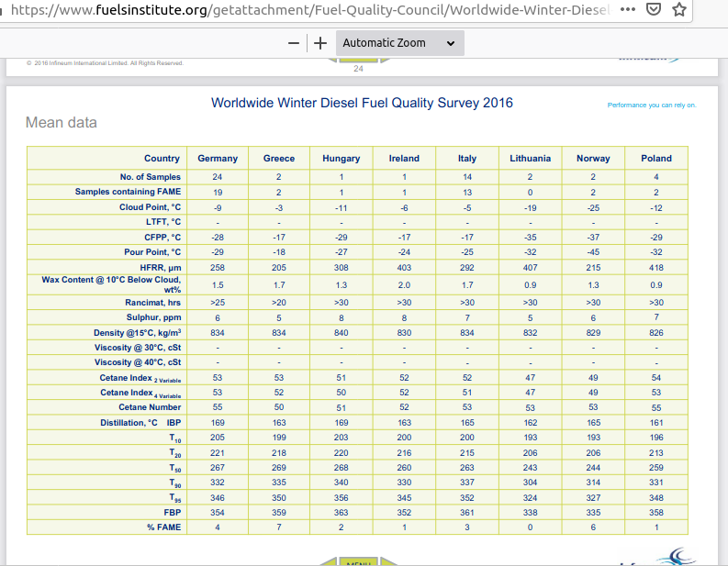Select the Greece column header
This screenshot has width=728, height=566.
(x=278, y=158)
